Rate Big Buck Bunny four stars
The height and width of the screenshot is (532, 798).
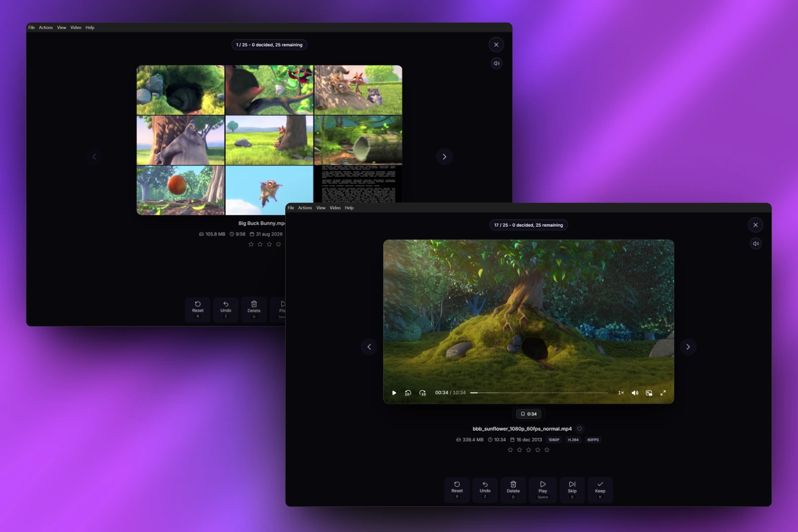[278, 244]
